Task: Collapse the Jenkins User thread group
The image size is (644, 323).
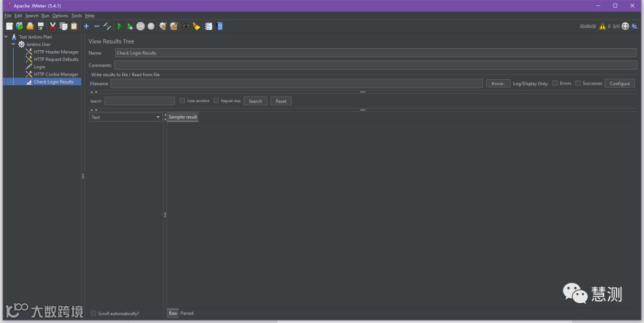Action: pyautogui.click(x=13, y=44)
